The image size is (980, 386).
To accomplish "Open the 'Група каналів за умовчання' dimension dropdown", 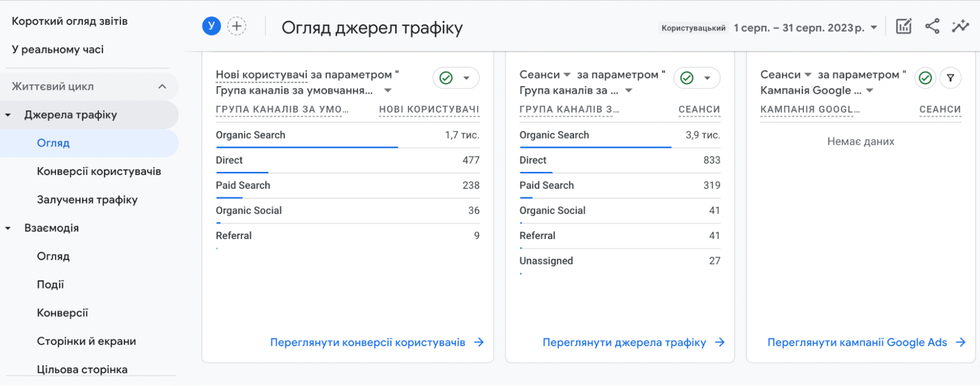I will (388, 90).
